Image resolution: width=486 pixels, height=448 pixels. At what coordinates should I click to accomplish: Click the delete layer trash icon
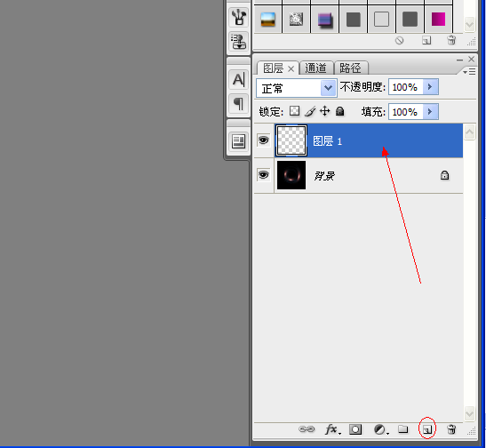(x=451, y=429)
